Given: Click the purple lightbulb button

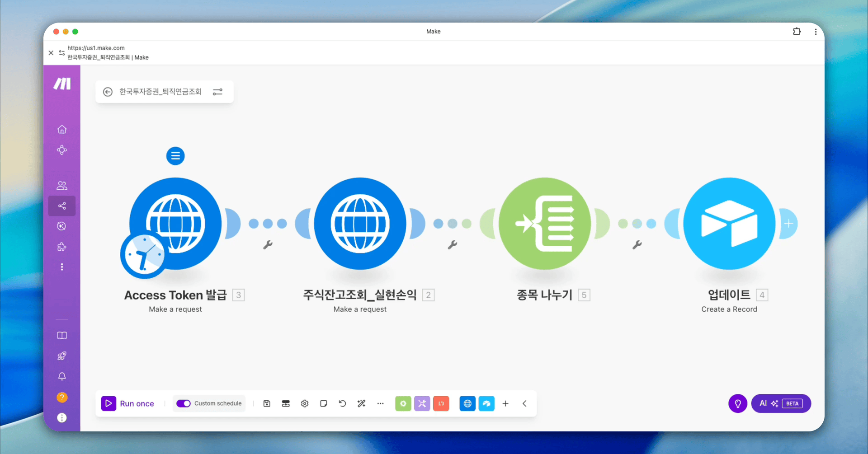Looking at the screenshot, I should tap(738, 403).
